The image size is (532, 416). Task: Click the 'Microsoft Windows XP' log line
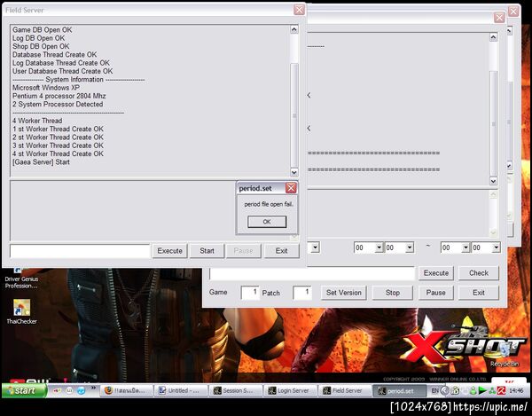46,88
